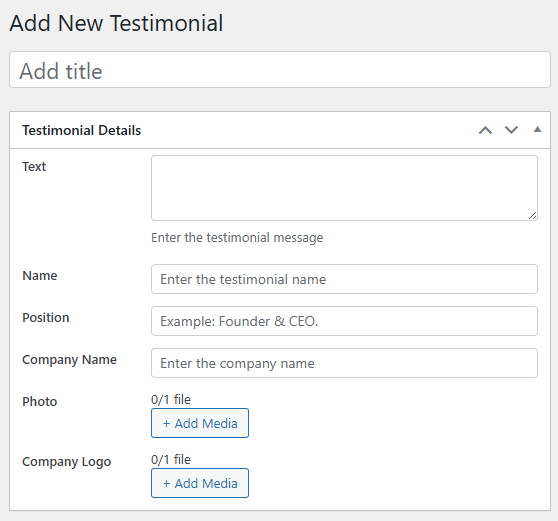Image resolution: width=558 pixels, height=521 pixels.
Task: Click the Position input field
Action: (344, 321)
